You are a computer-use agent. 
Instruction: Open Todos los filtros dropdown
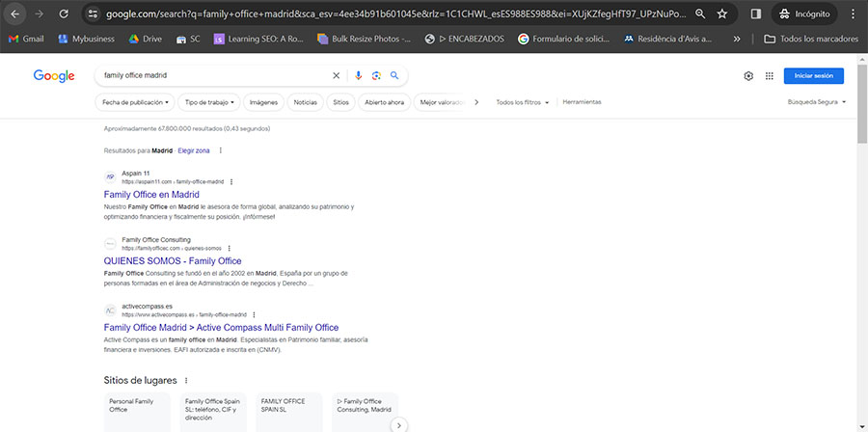pos(523,102)
